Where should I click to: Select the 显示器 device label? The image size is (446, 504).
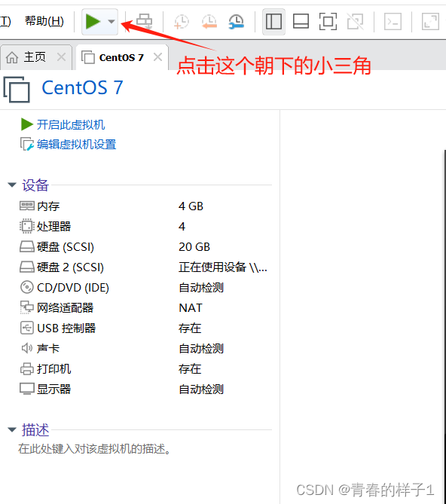54,389
